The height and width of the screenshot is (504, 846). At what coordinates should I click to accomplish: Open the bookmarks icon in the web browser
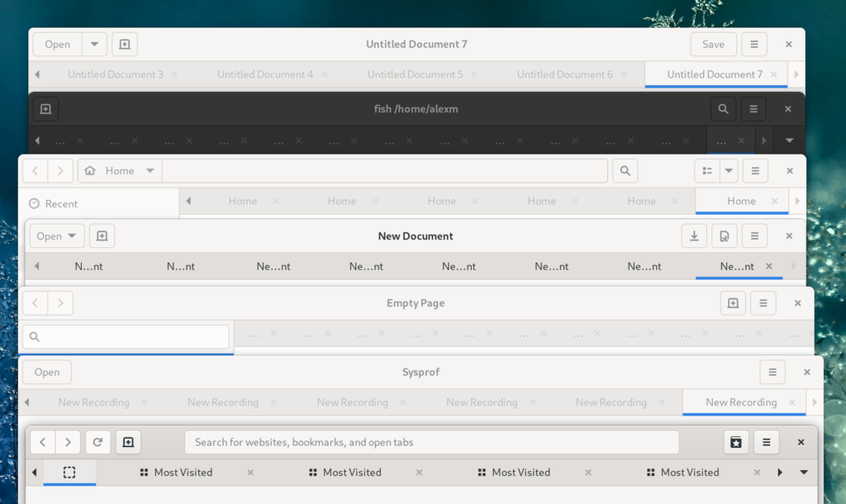point(736,442)
